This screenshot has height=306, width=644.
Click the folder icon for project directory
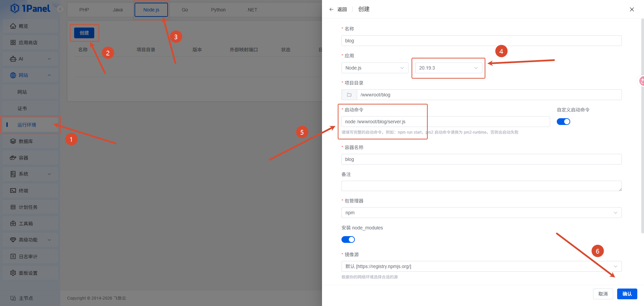pyautogui.click(x=349, y=95)
